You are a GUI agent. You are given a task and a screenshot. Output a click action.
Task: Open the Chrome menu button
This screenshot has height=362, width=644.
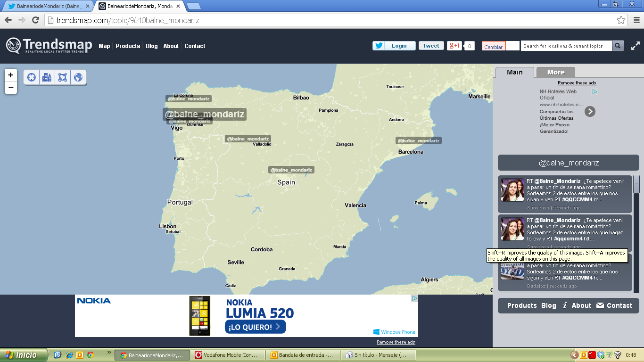tap(636, 20)
